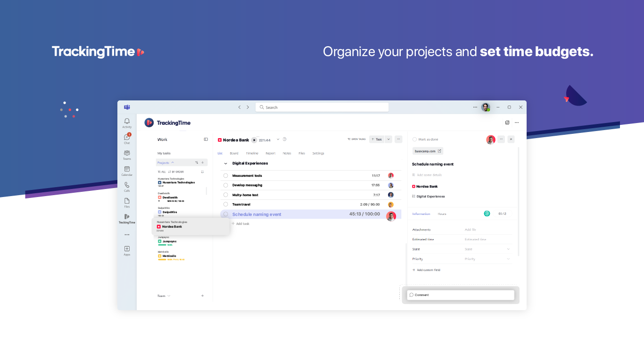Add a team member with plus icon
This screenshot has height=362, width=644.
203,296
